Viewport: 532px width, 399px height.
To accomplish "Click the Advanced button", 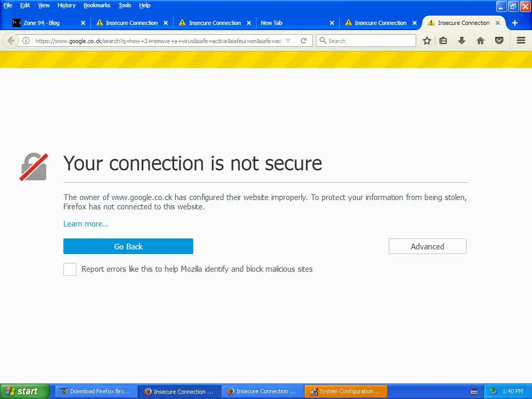I will [x=428, y=246].
